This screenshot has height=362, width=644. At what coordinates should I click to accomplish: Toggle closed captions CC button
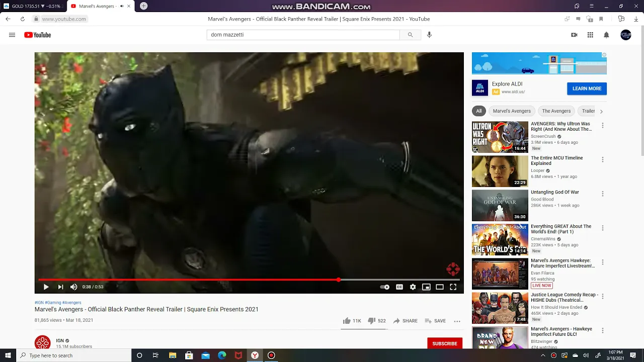pos(399,287)
